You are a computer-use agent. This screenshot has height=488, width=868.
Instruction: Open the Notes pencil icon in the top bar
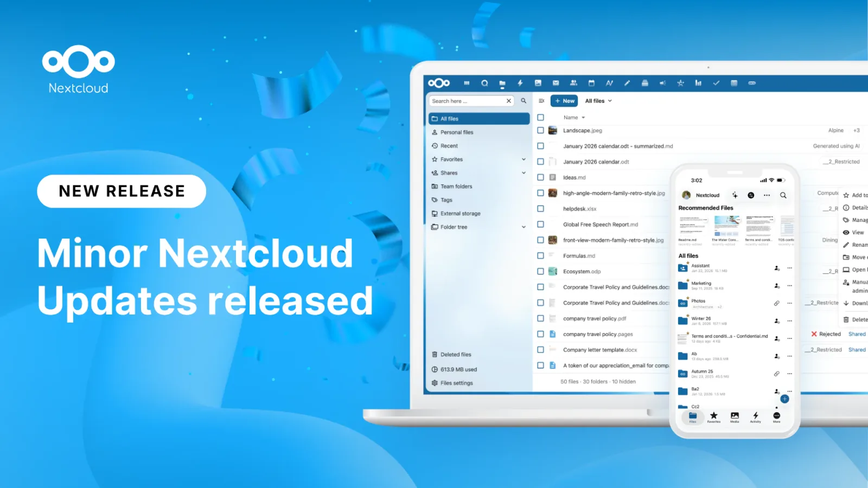pos(627,83)
